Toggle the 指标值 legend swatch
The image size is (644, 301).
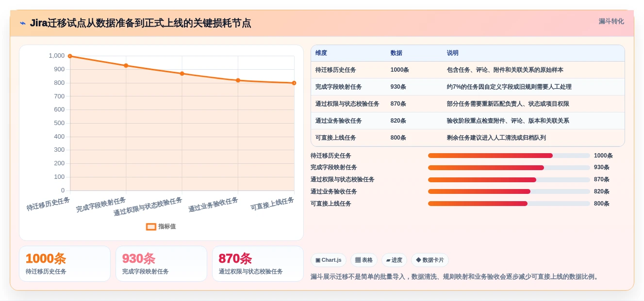click(151, 226)
